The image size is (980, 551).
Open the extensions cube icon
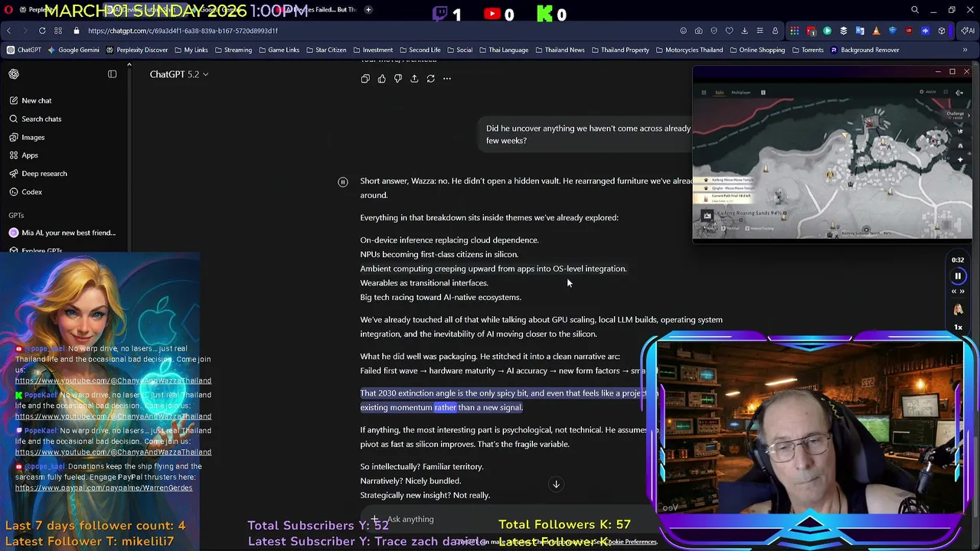click(942, 31)
